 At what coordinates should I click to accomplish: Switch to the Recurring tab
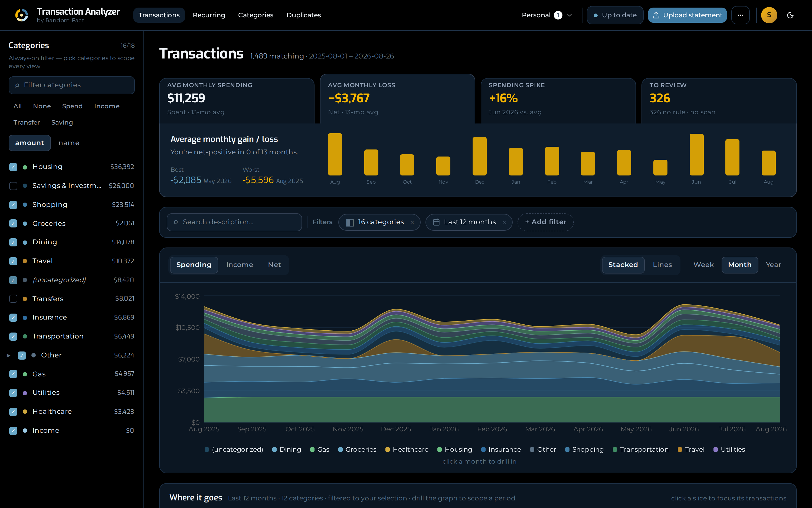coord(208,15)
